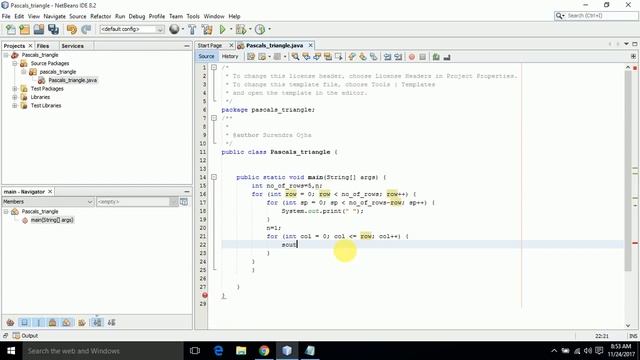Click the Shift Line Left editor icon
This screenshot has width=640, height=360.
(387, 57)
